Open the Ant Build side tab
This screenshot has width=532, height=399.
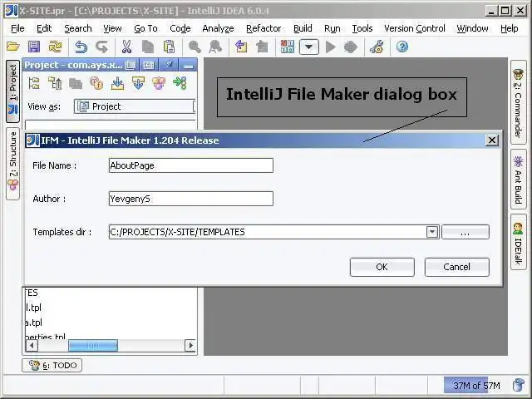(519, 179)
